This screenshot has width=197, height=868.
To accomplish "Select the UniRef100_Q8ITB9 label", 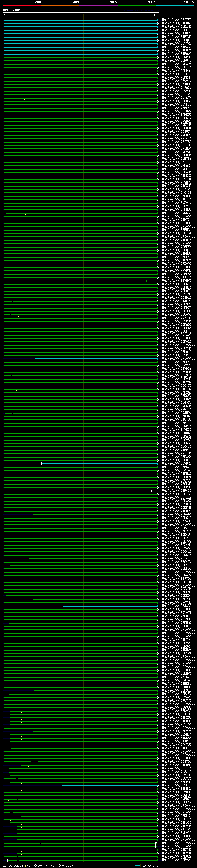I will 176,142.
